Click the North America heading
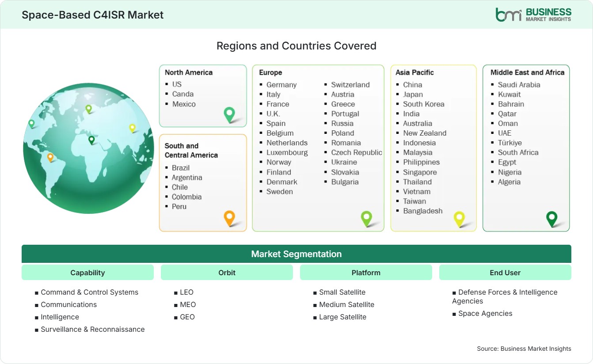This screenshot has height=364, width=593. coord(189,72)
